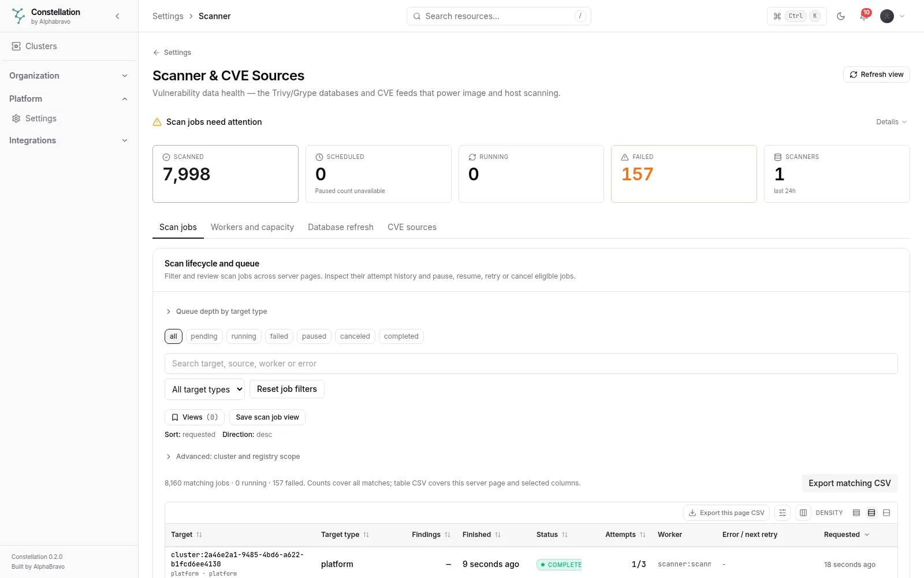Filter jobs by running status
The image size is (924, 578).
click(x=244, y=336)
